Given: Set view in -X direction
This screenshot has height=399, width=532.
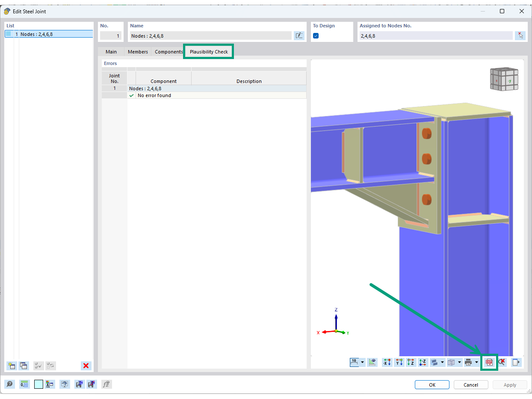Looking at the screenshot, I should (387, 362).
